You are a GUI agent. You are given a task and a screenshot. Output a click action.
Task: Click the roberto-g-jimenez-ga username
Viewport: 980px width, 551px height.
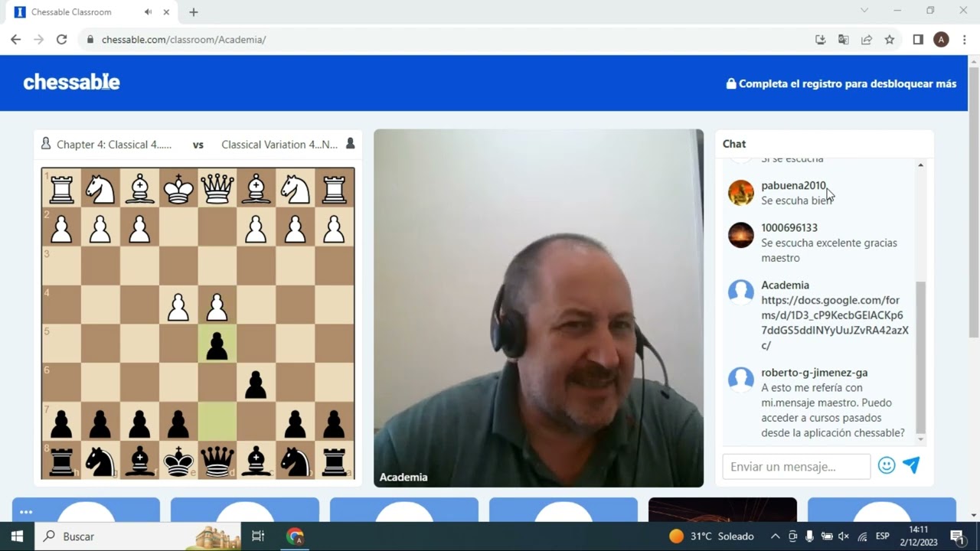click(x=814, y=373)
